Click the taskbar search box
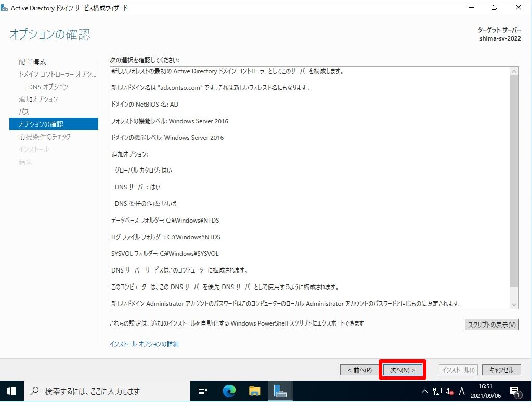Screen dimensions: 532x402 [x=107, y=391]
